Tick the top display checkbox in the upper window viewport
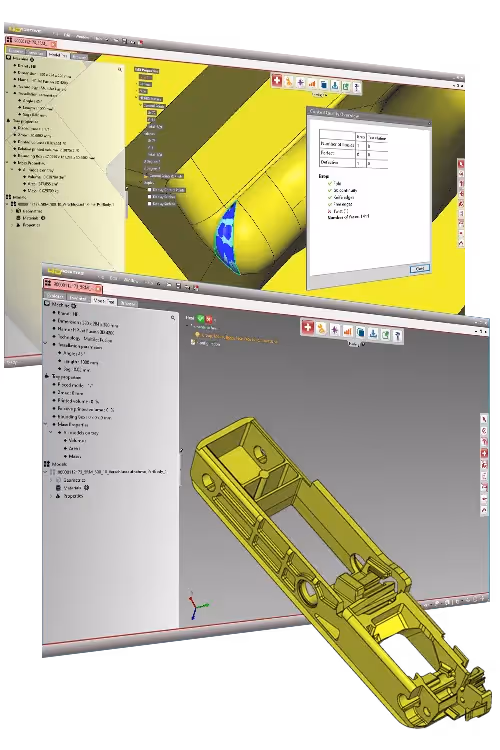Viewport: 500px width, 750px height. (150, 190)
